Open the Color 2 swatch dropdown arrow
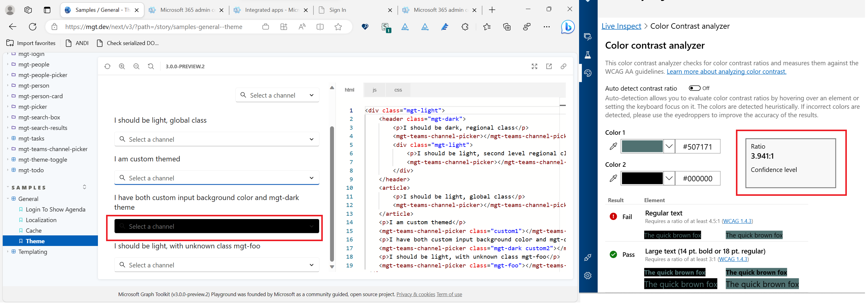The height and width of the screenshot is (307, 868). (x=669, y=178)
